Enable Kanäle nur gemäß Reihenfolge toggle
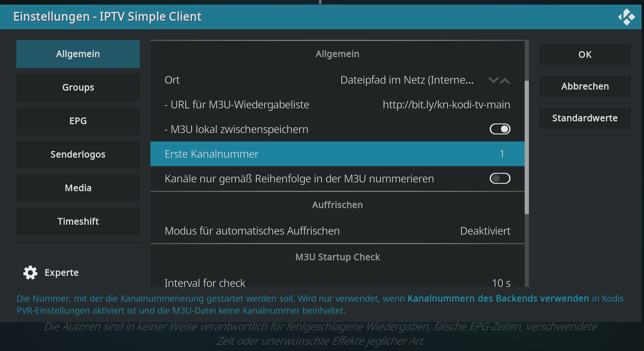Viewport: 644px width, 351px height. click(500, 178)
